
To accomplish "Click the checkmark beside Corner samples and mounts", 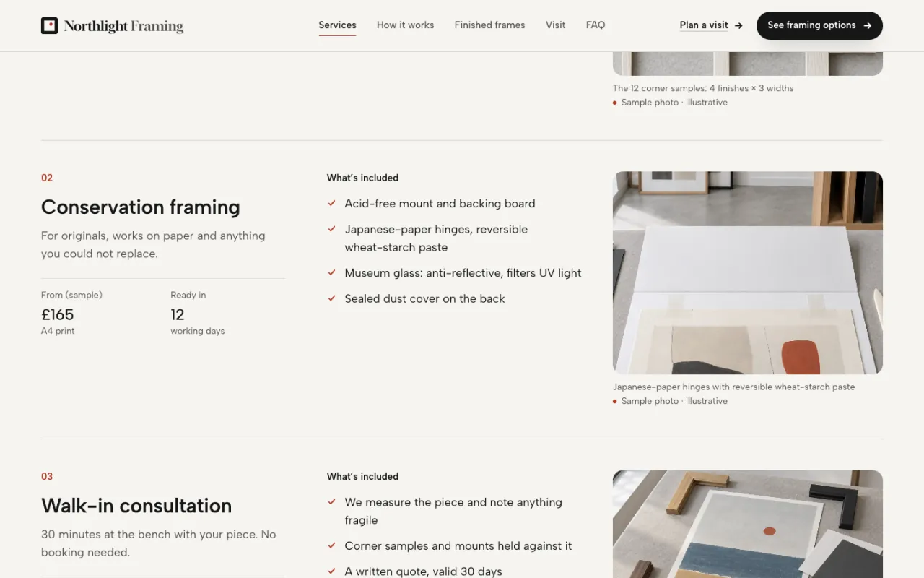I will pyautogui.click(x=332, y=546).
